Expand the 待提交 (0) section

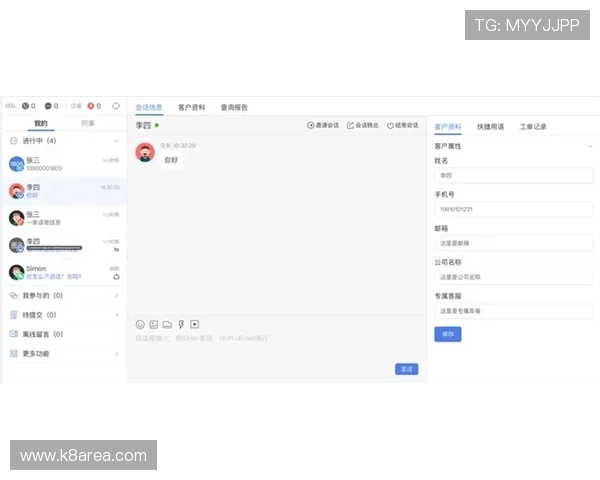click(116, 315)
